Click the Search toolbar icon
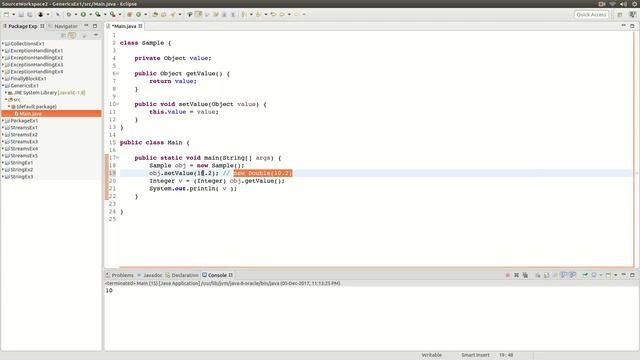 173,14
